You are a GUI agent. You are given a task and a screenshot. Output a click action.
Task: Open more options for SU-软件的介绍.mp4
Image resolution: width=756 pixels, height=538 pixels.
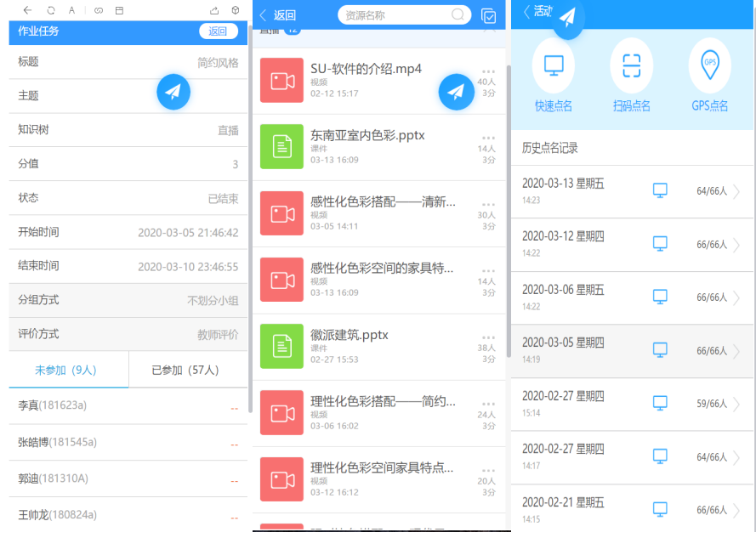tap(488, 71)
